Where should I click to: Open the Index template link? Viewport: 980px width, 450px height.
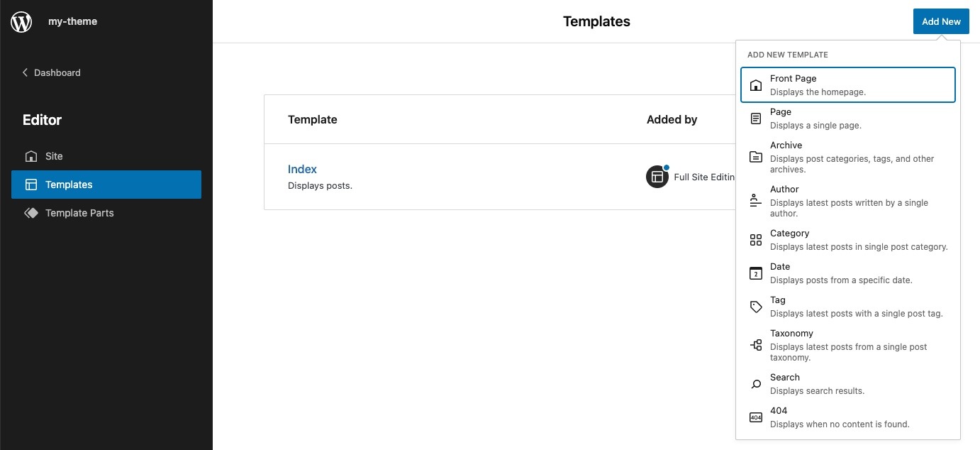302,169
